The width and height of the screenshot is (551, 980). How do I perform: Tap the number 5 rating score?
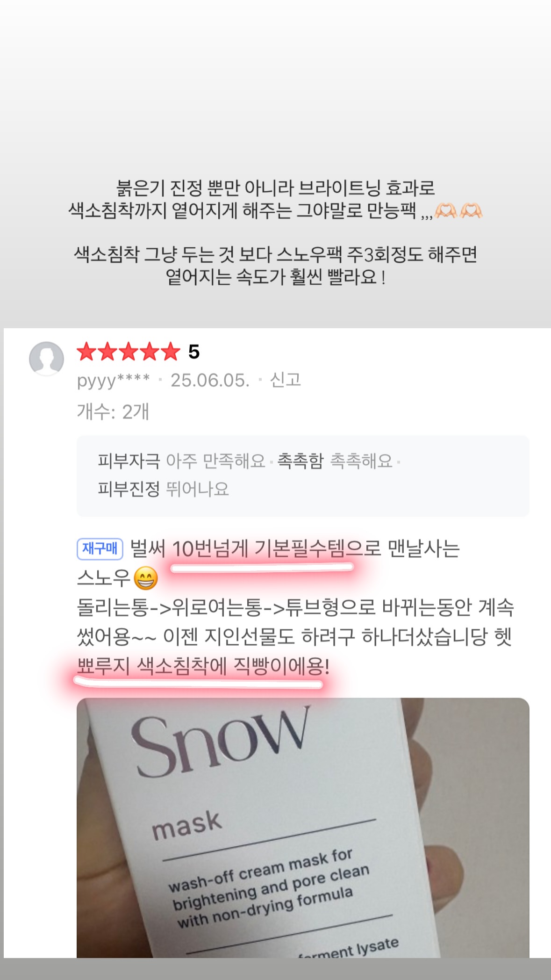click(194, 352)
